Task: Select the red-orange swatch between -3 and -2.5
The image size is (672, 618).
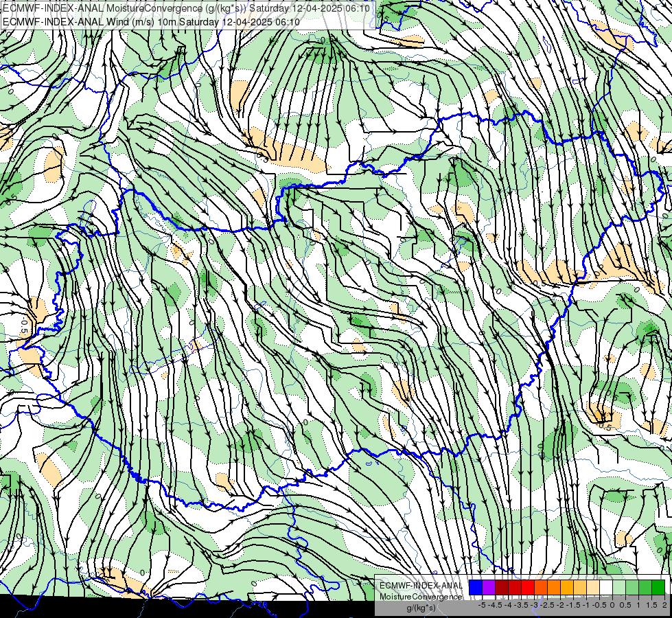Action: click(x=541, y=587)
